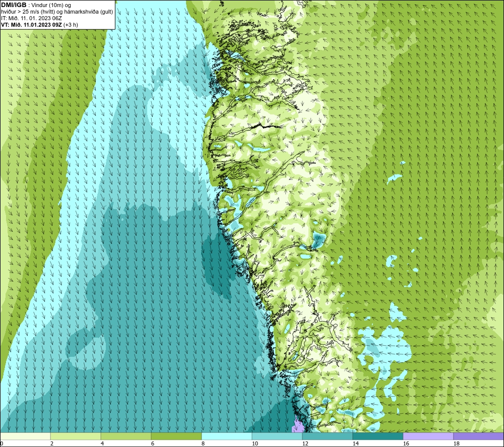Viewport: 504px width, 447px height.
Task: Click the '(+3 h)' forecast offset text
Action: [71, 25]
